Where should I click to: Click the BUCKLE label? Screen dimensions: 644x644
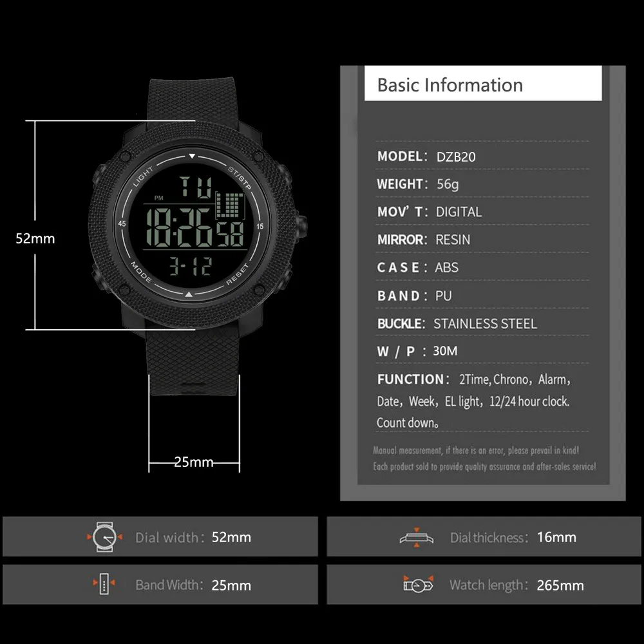(x=401, y=324)
